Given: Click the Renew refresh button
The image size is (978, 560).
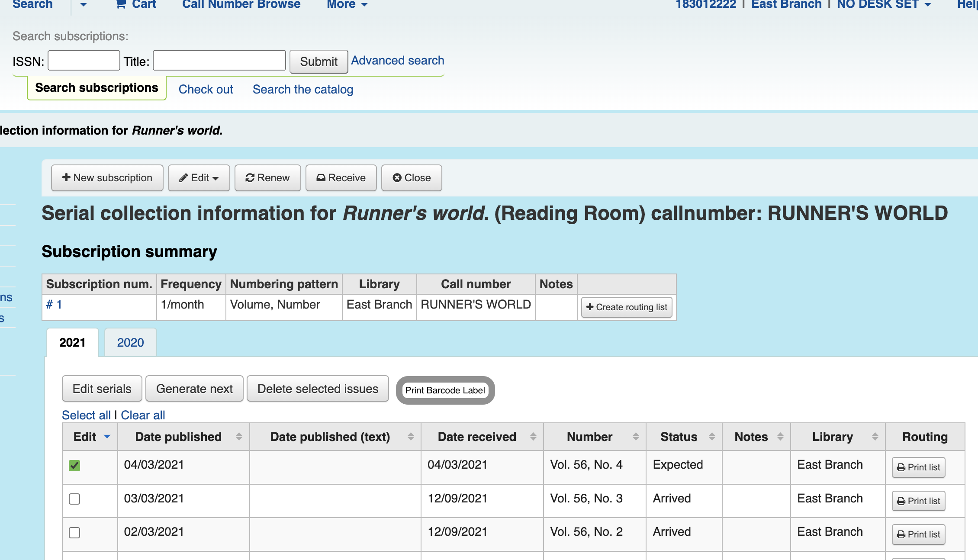Looking at the screenshot, I should click(x=267, y=178).
